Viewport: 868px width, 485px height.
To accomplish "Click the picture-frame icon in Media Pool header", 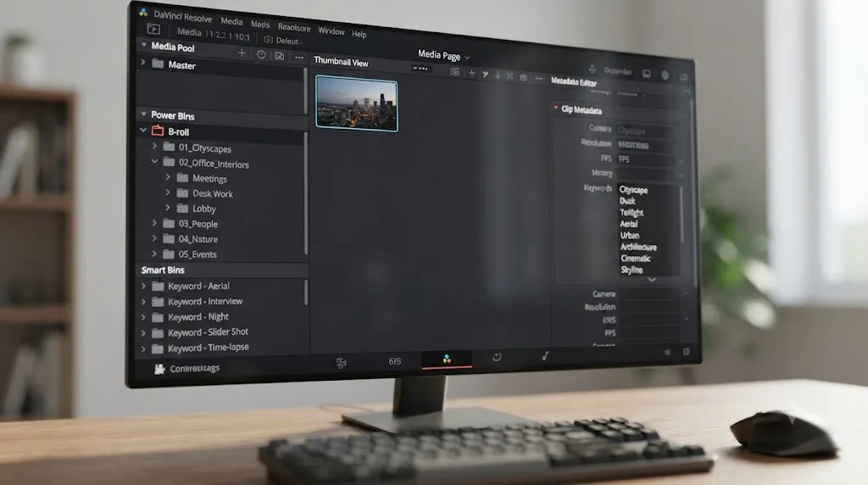I will [x=280, y=56].
